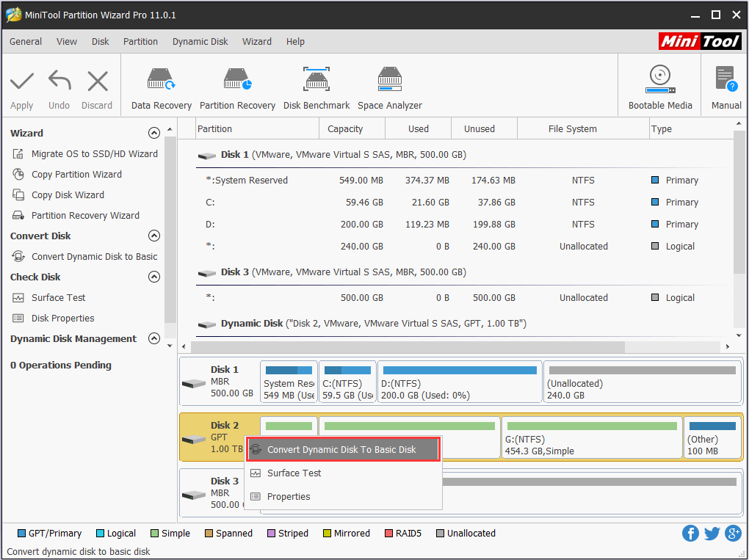The height and width of the screenshot is (560, 749).
Task: Select the D: 200.00 GB partition row
Action: pos(464,225)
